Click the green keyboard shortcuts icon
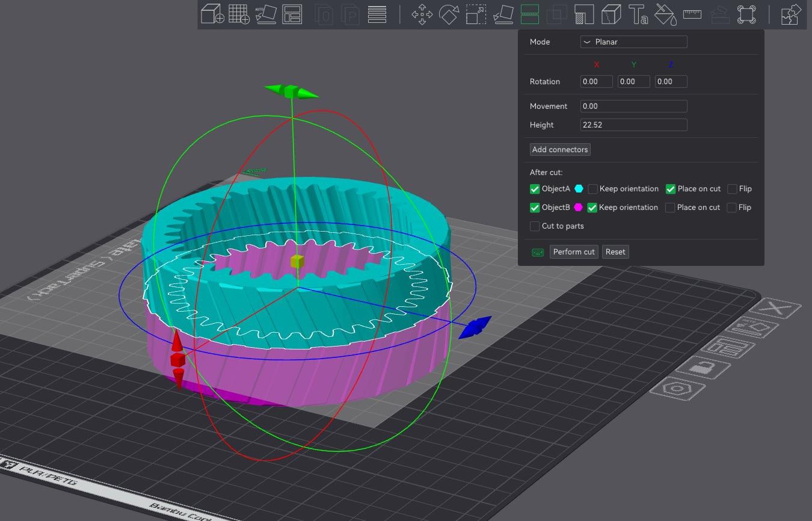Viewport: 812px width, 521px height. tap(538, 252)
